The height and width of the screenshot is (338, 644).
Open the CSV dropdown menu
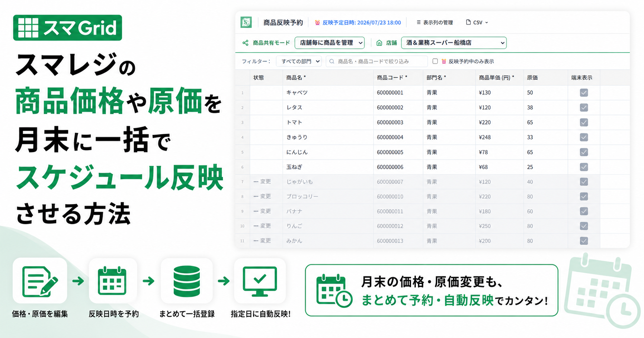pyautogui.click(x=477, y=23)
